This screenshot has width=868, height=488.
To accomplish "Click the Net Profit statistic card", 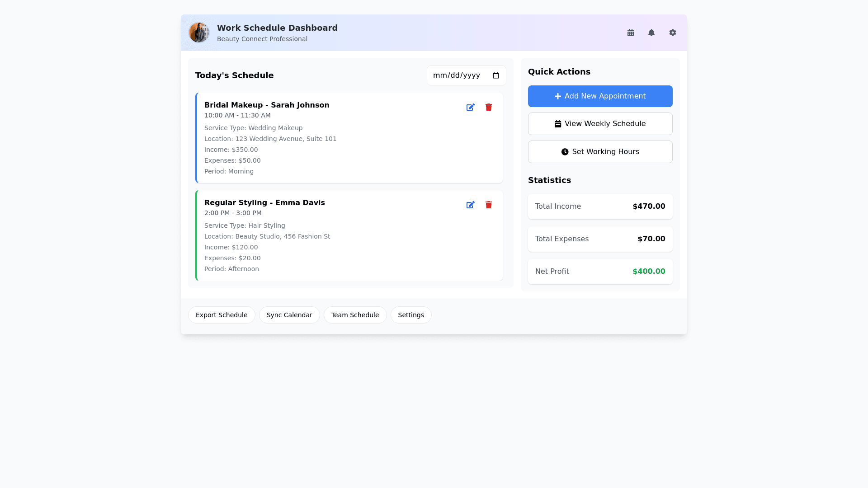I will [600, 272].
